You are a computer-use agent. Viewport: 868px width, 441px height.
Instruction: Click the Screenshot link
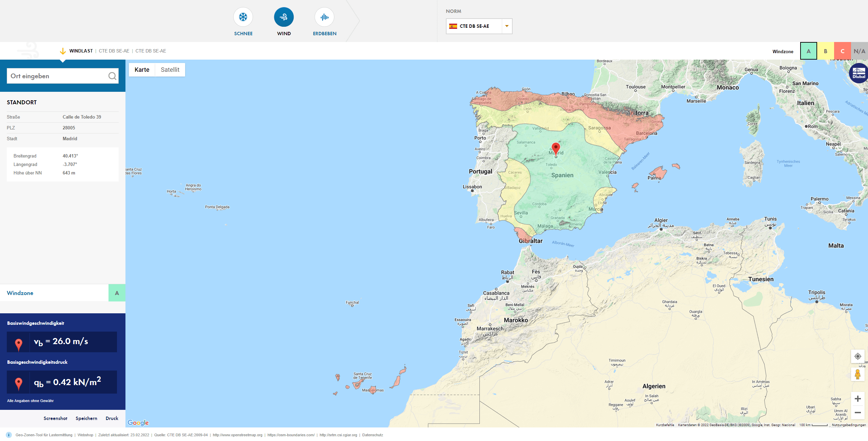(55, 418)
